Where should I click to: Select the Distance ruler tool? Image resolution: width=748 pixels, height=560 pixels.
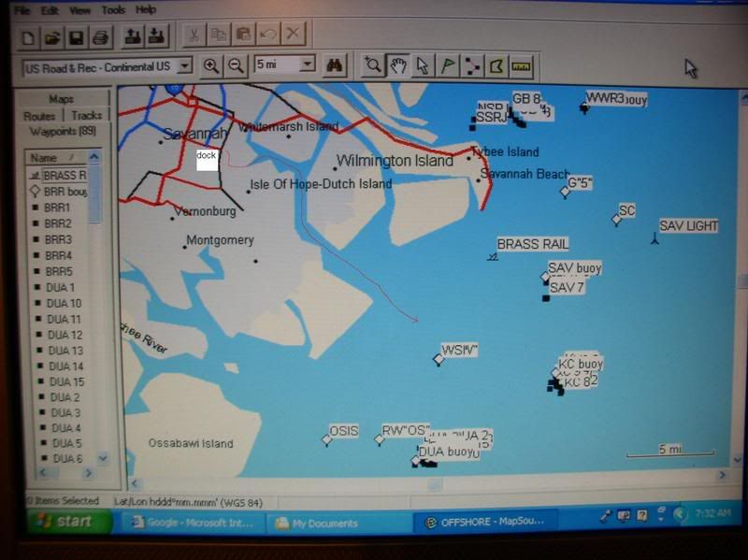pos(521,65)
